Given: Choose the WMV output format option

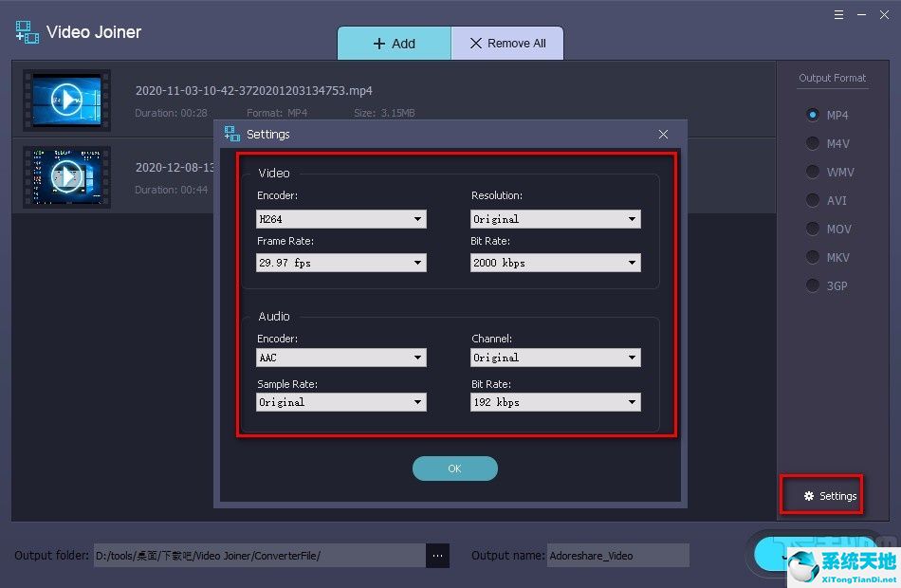Looking at the screenshot, I should [x=813, y=172].
